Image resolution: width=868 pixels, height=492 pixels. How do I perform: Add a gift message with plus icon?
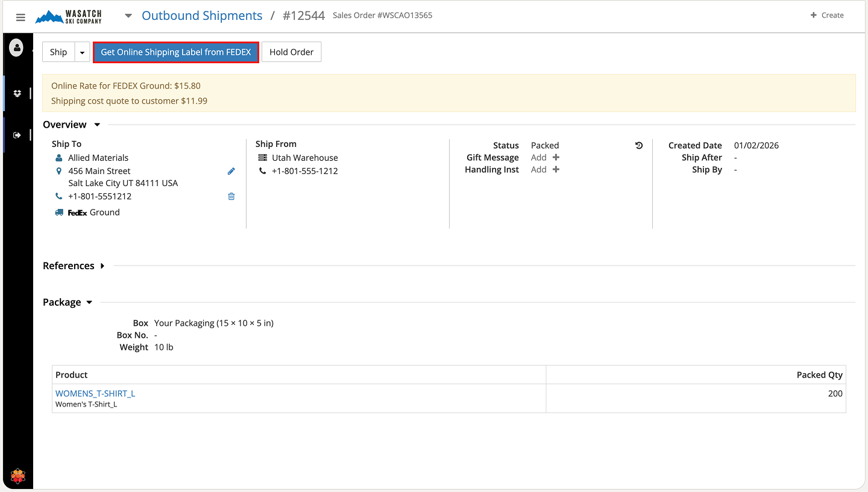click(556, 158)
